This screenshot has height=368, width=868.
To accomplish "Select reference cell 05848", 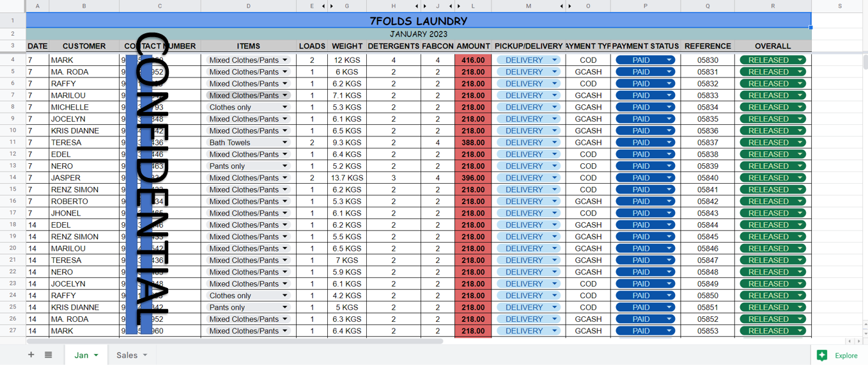I will tap(708, 272).
